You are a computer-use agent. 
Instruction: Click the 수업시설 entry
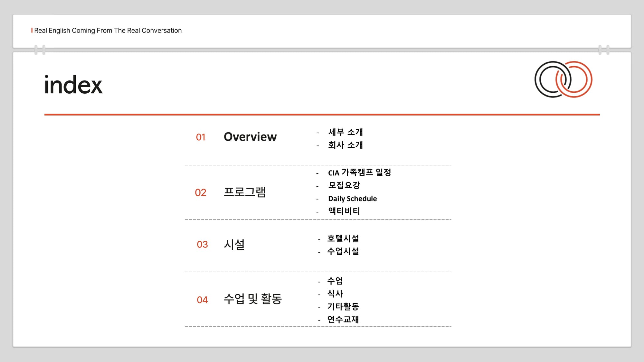[x=343, y=251]
